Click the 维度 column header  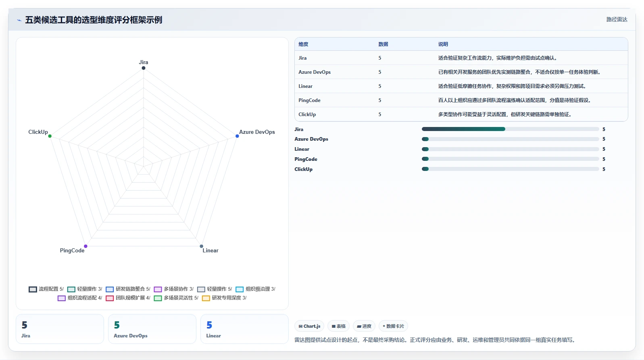(303, 44)
